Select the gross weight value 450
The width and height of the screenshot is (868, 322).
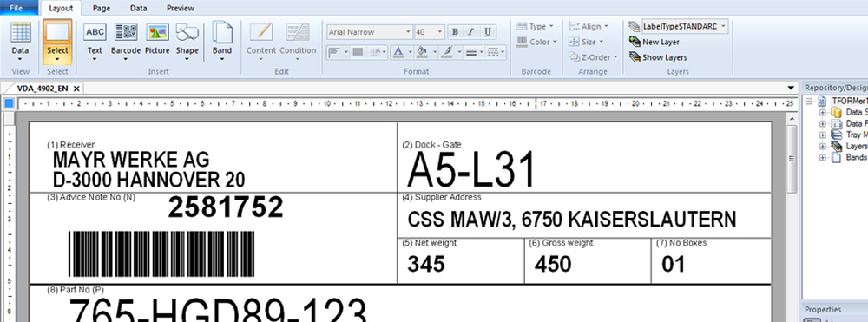pyautogui.click(x=553, y=265)
